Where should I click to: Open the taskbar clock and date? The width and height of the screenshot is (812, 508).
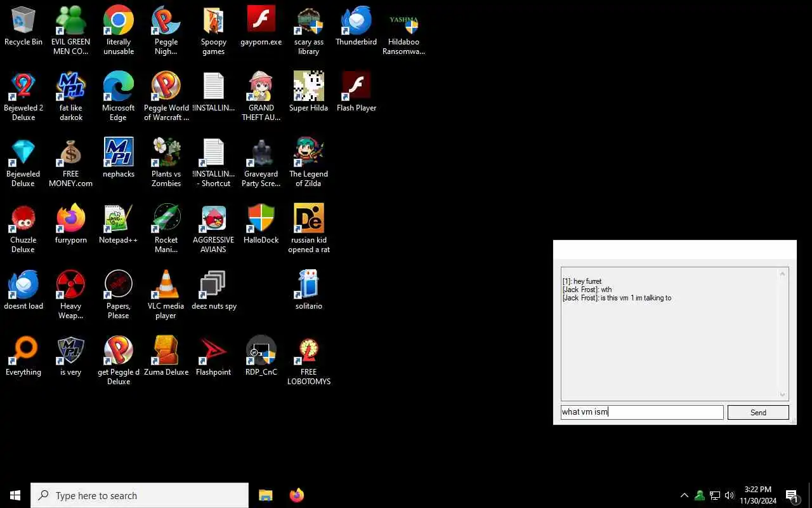tap(758, 495)
